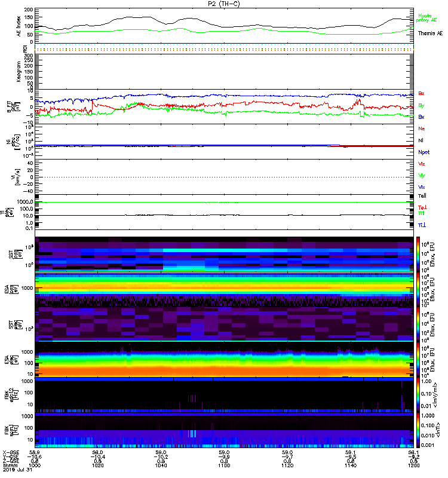Click the Y-GSE value -10.6
448x478 pixels.
(35, 457)
